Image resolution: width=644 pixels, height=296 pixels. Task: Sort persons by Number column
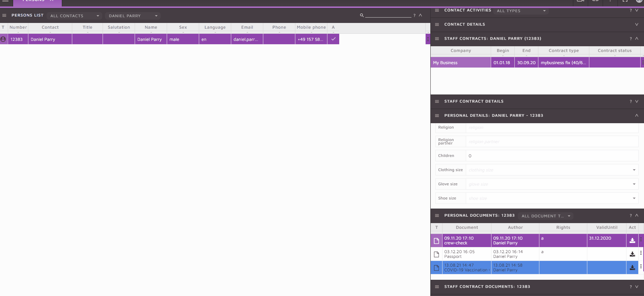point(18,27)
